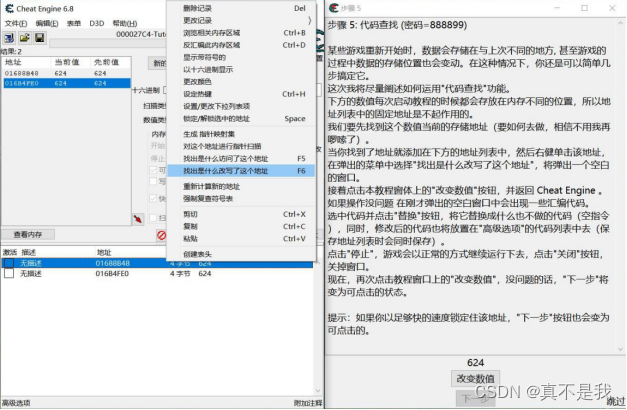
Task: Choose 剪切 in context menu
Action: click(x=241, y=214)
